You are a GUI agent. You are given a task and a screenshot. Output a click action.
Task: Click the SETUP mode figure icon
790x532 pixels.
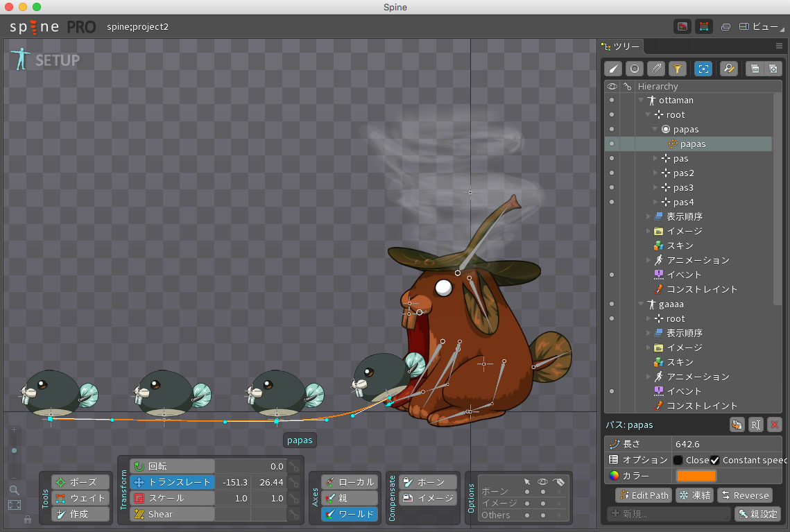(x=21, y=59)
